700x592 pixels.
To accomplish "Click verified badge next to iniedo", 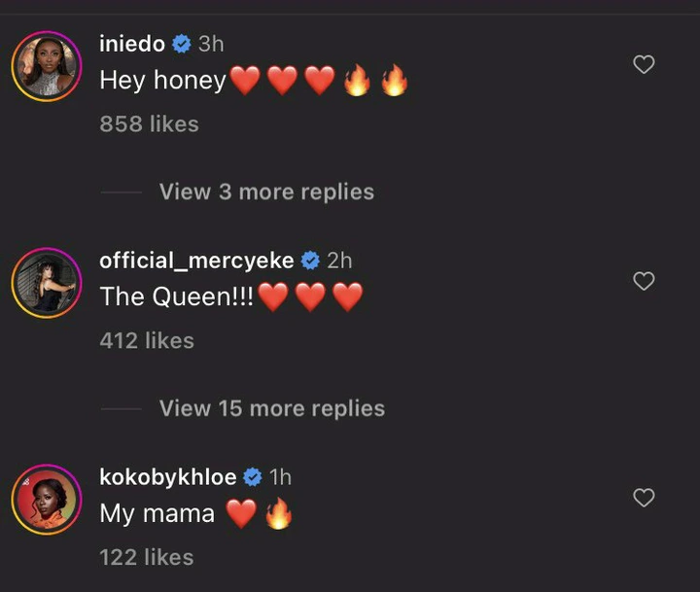I will point(181,44).
